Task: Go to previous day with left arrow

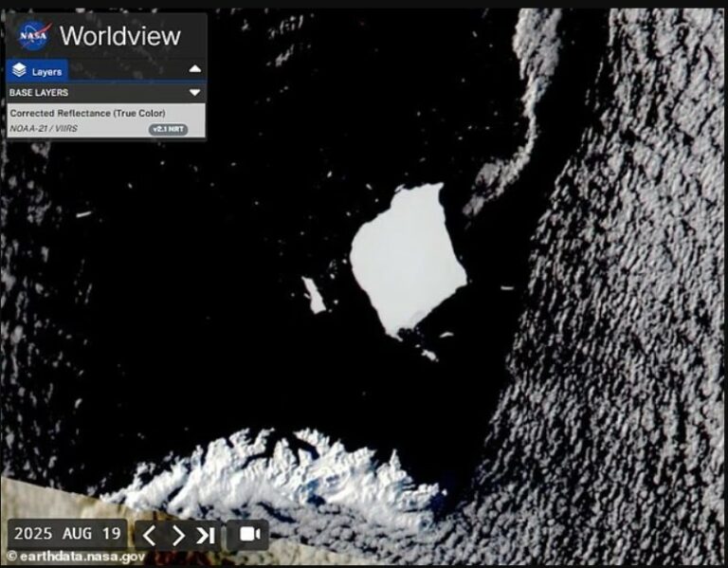Action: [x=150, y=535]
